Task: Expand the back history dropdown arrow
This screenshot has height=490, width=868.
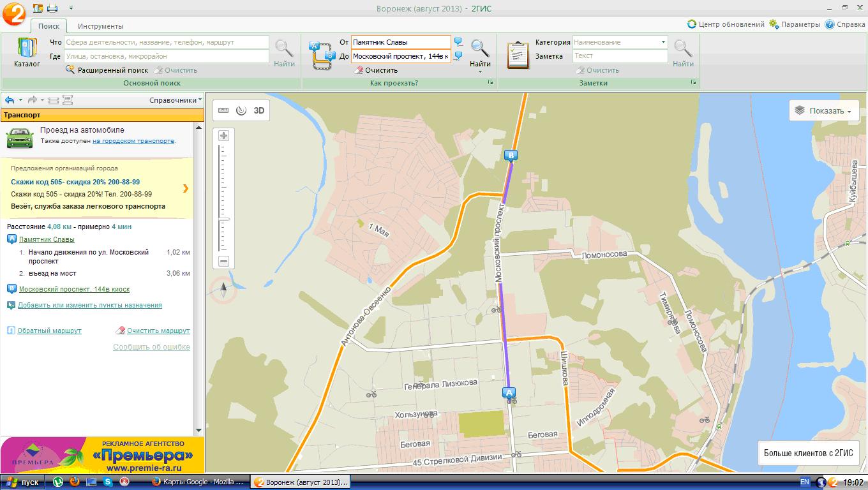Action: [x=20, y=100]
